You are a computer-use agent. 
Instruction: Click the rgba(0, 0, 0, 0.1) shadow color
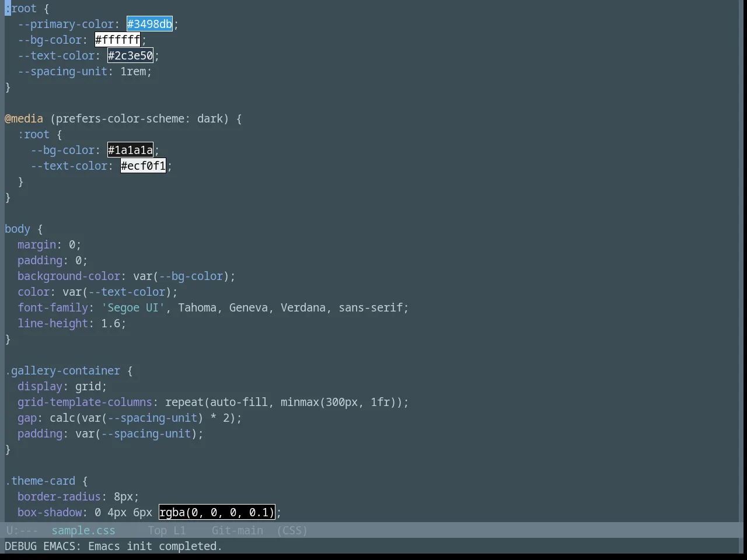pos(217,512)
